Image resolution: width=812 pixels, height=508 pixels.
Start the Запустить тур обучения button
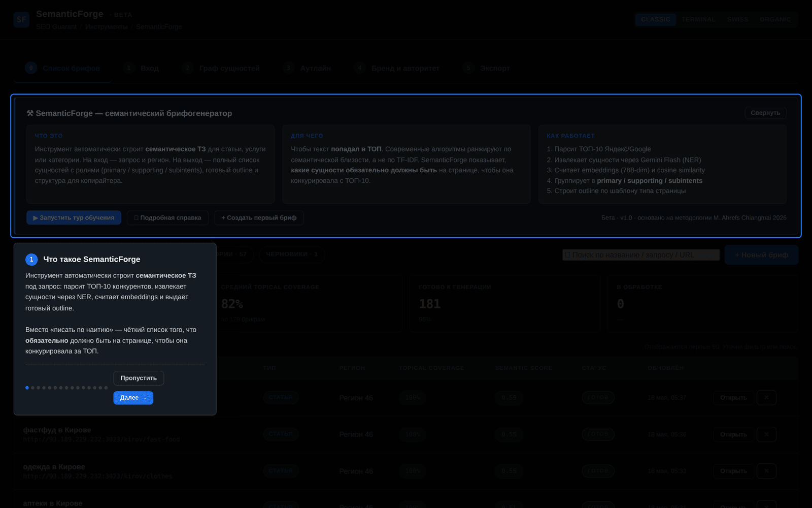[74, 217]
